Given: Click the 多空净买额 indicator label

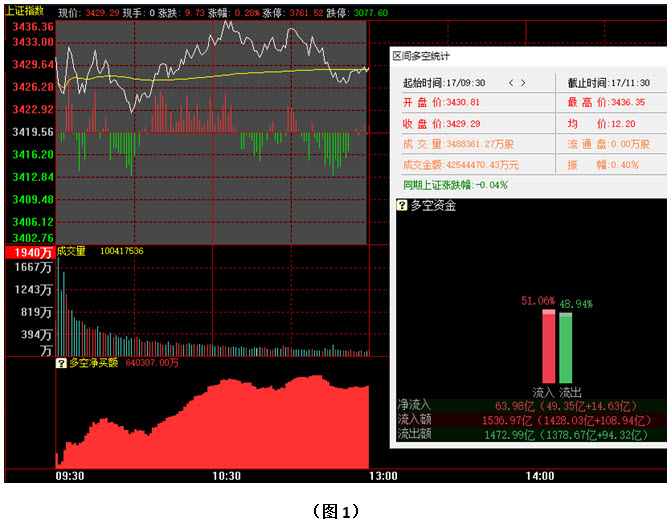Looking at the screenshot, I should [x=93, y=363].
